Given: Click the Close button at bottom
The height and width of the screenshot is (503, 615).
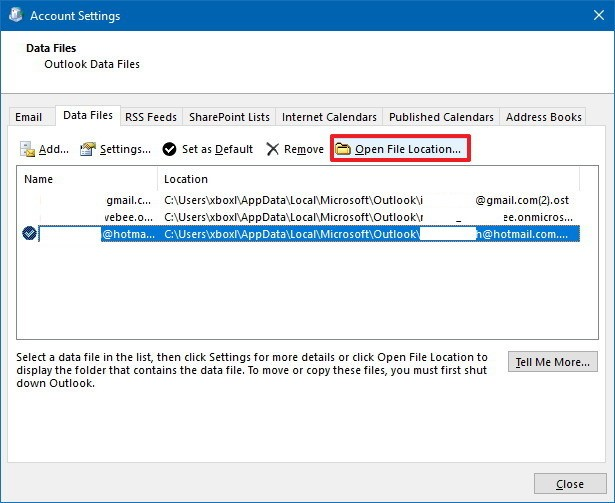Looking at the screenshot, I should tap(570, 484).
